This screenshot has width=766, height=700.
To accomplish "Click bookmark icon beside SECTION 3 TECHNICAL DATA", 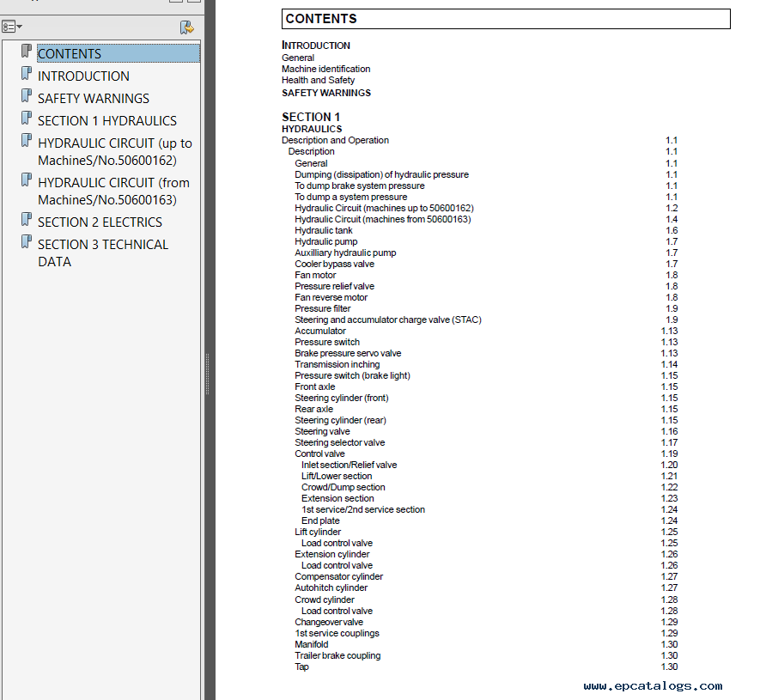I will click(x=27, y=242).
